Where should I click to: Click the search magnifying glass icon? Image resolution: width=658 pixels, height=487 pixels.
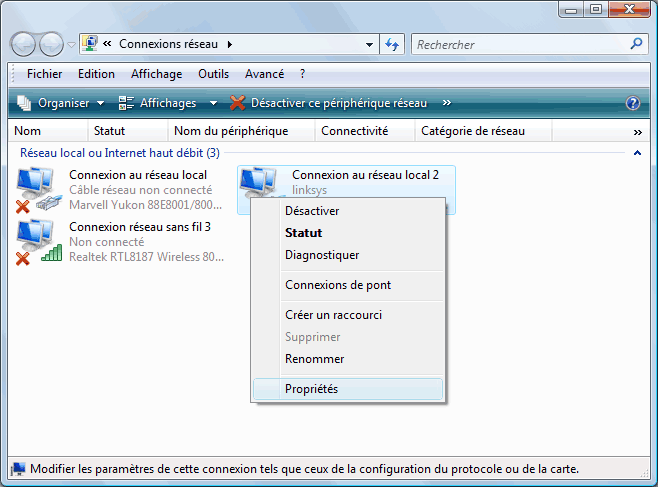pos(637,44)
